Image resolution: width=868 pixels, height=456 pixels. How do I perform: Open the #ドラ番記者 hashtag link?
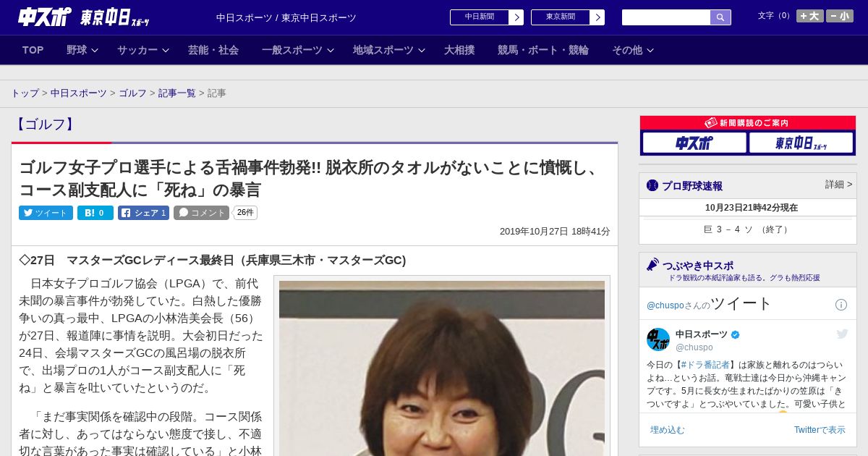tap(706, 365)
